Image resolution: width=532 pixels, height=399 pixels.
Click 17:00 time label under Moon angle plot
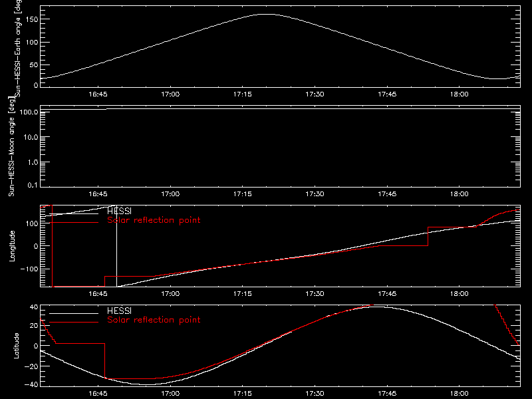pyautogui.click(x=170, y=194)
